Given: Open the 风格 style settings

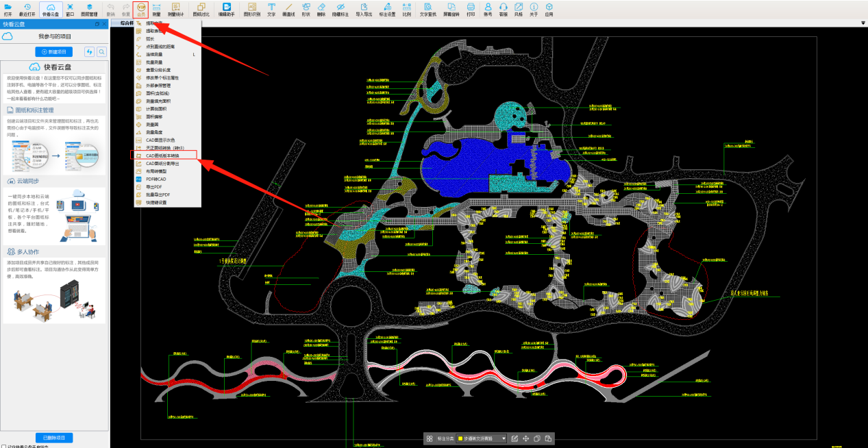Looking at the screenshot, I should click(x=519, y=9).
